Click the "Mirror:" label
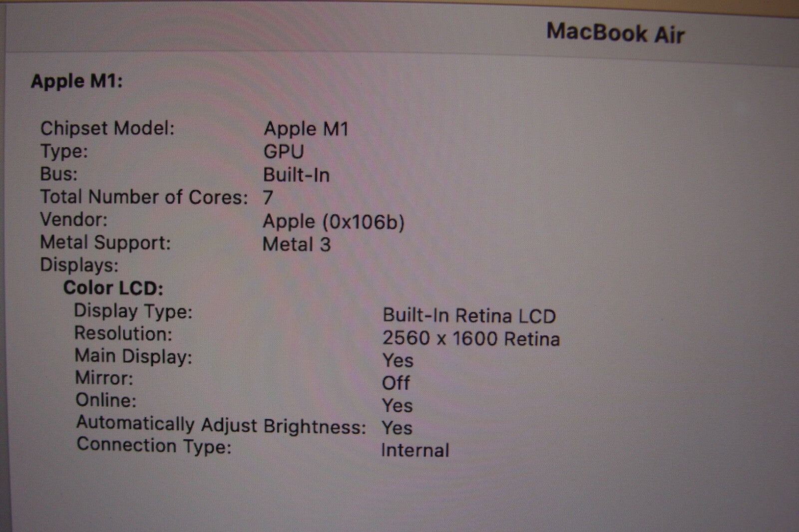Image resolution: width=799 pixels, height=532 pixels. point(104,378)
